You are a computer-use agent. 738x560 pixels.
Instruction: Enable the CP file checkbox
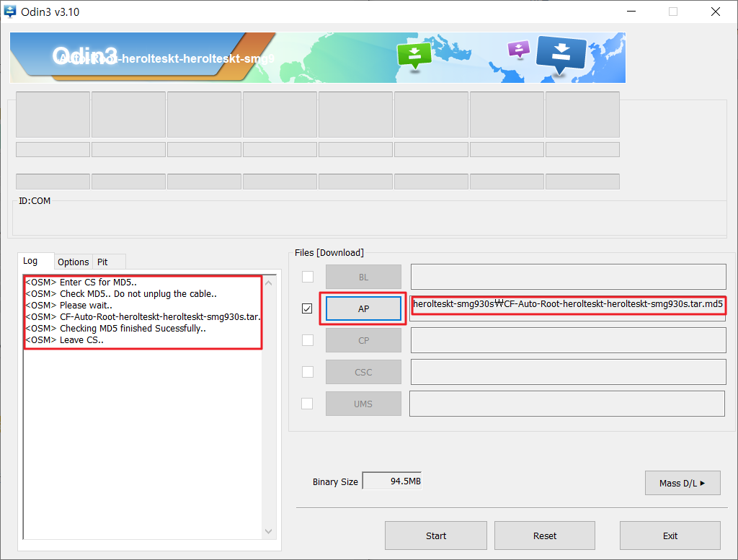coord(307,340)
